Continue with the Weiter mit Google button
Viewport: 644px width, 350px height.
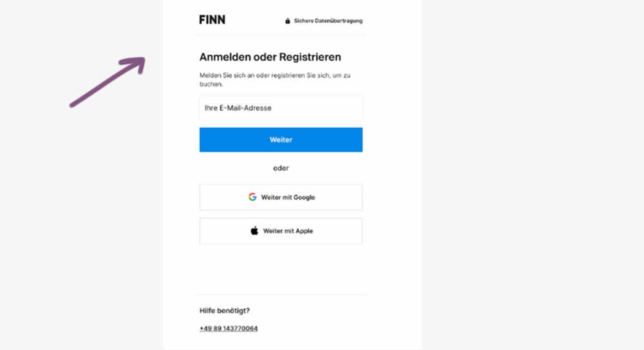coord(281,197)
